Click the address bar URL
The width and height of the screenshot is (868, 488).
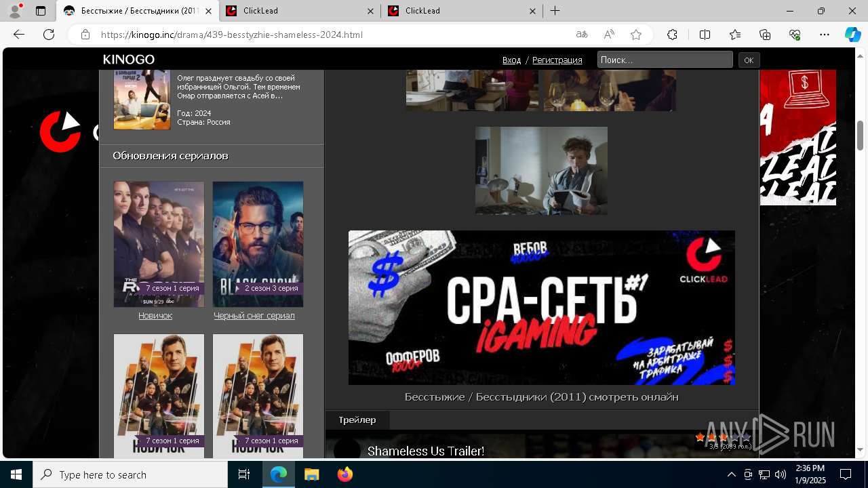[x=232, y=35]
